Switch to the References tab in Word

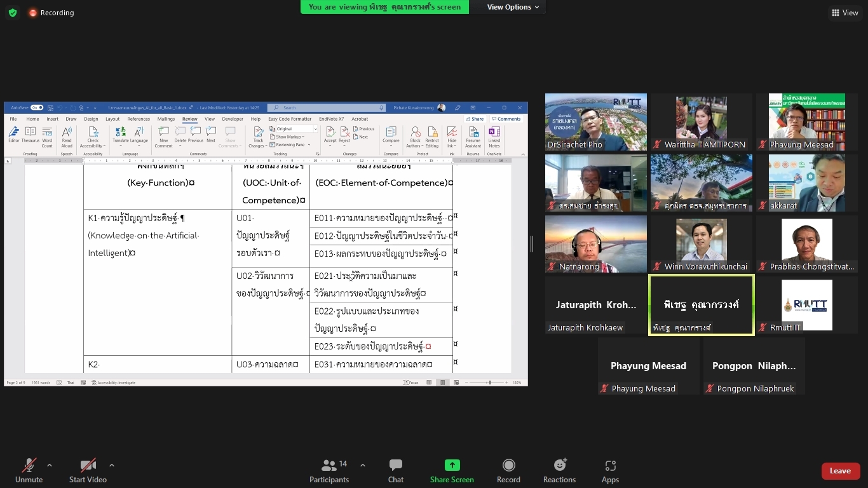point(139,119)
